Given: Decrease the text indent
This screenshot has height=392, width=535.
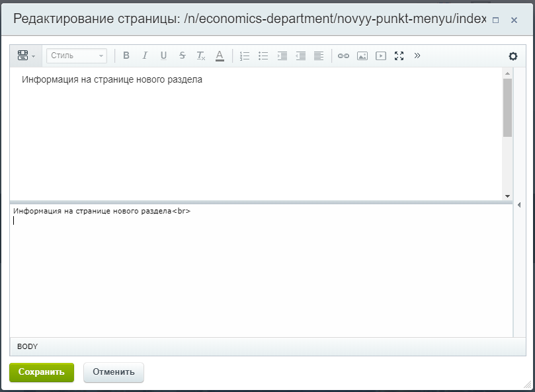Looking at the screenshot, I should 301,56.
